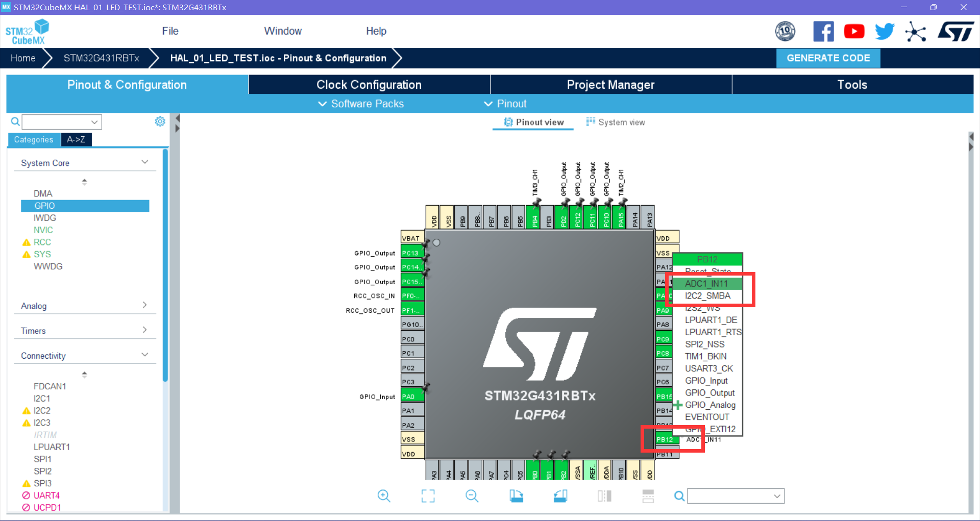Viewport: 980px width, 521px height.
Task: Open the System view tab
Action: (616, 122)
